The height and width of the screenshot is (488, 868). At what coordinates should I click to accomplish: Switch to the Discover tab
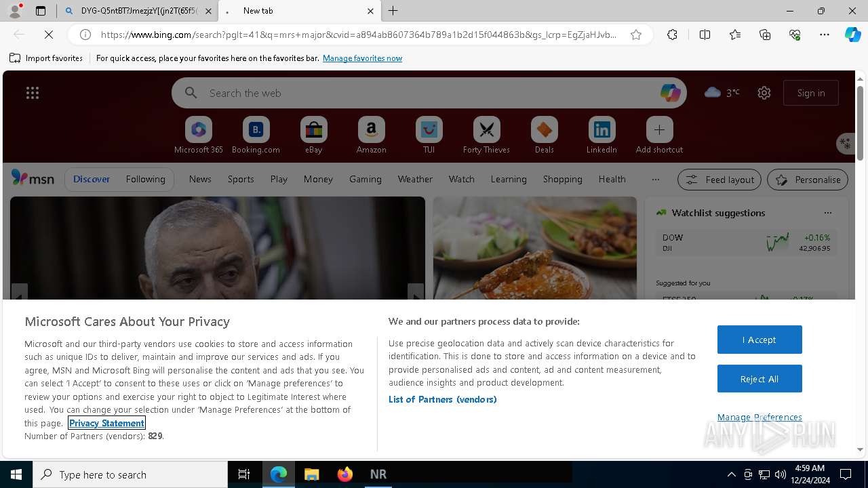92,179
